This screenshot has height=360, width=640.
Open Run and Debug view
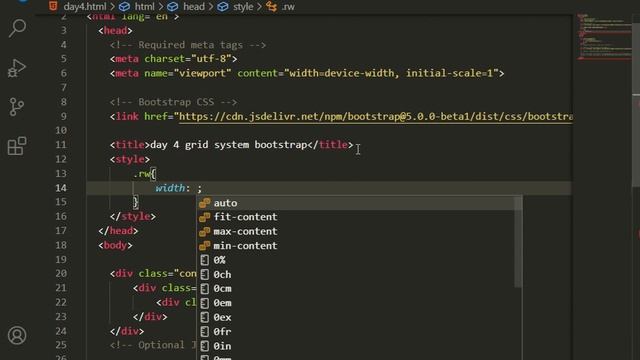(17, 68)
